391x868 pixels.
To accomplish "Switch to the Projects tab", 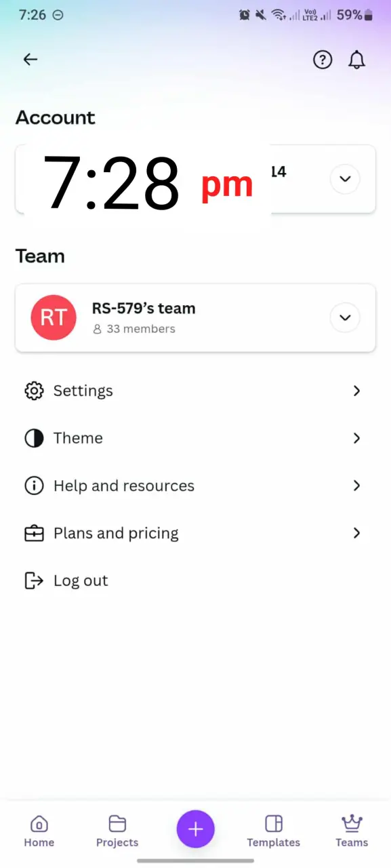I will coord(117,831).
